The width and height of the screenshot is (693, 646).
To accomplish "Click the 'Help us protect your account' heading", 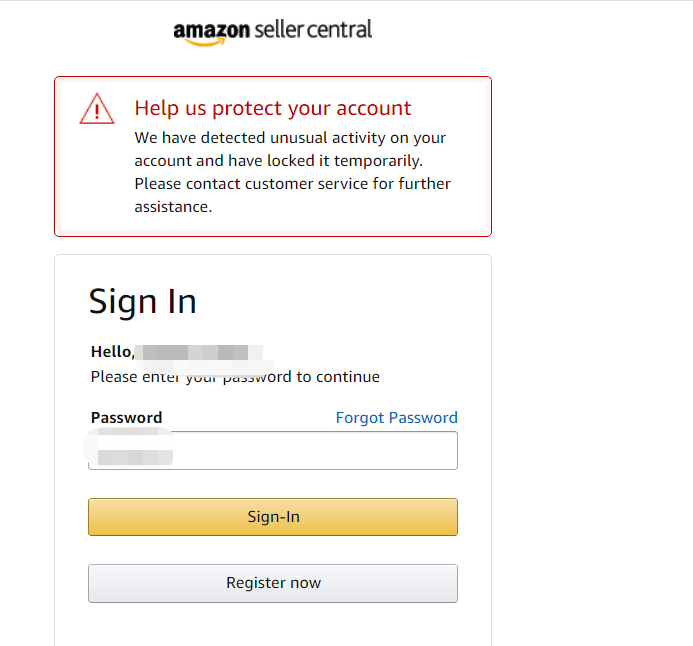I will pos(273,108).
